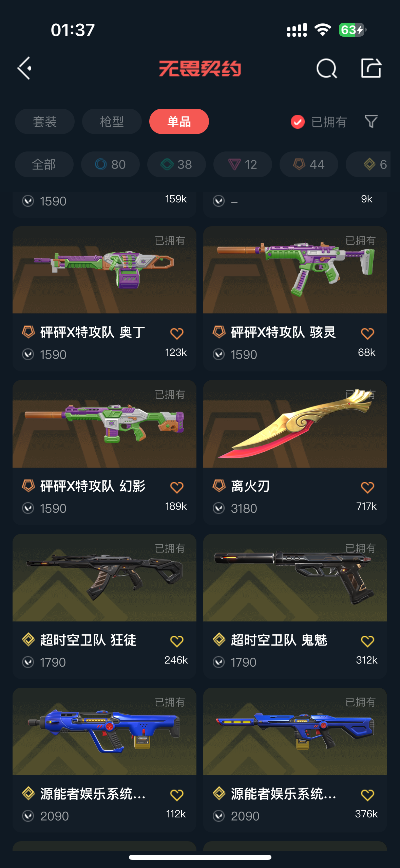Toggle heart on 砰砰X特攻队 幻影

click(177, 487)
